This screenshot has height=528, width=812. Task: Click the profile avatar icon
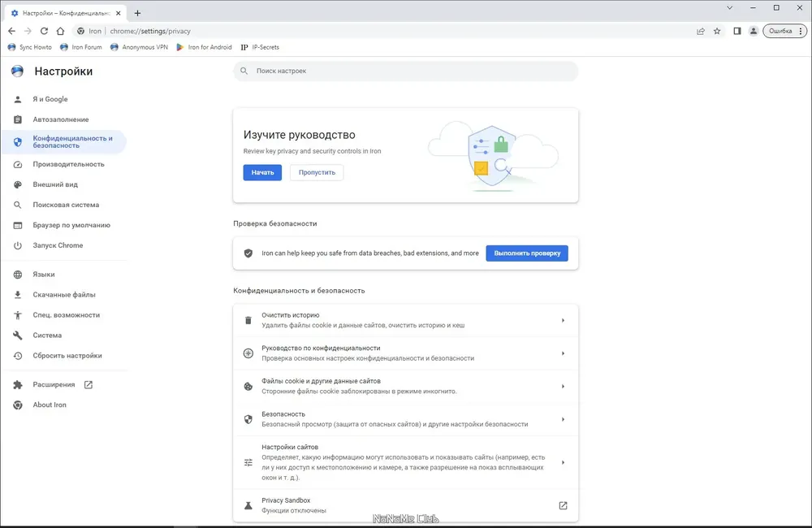point(754,31)
